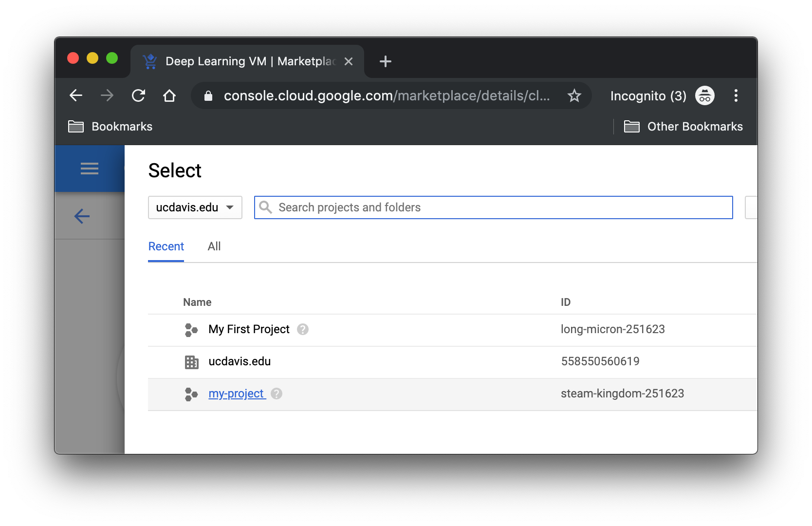This screenshot has height=526, width=812.
Task: Click help icon next to My First Project
Action: click(303, 330)
